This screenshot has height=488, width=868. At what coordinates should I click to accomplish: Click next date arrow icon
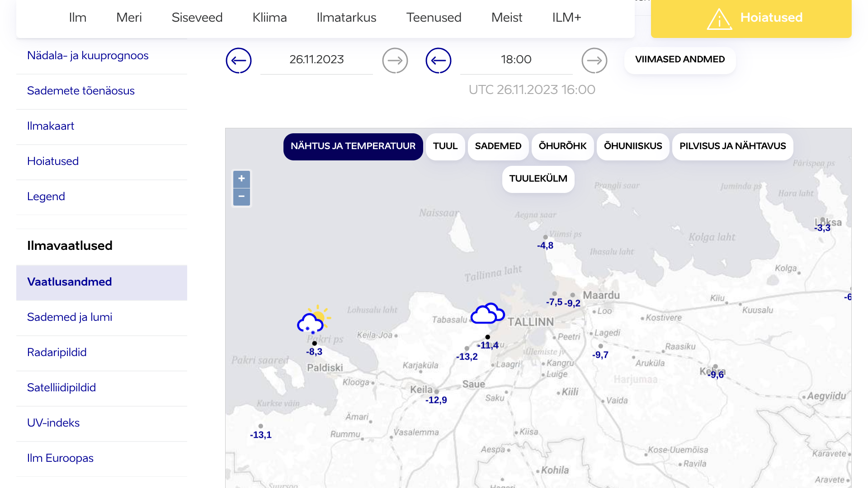pyautogui.click(x=395, y=60)
